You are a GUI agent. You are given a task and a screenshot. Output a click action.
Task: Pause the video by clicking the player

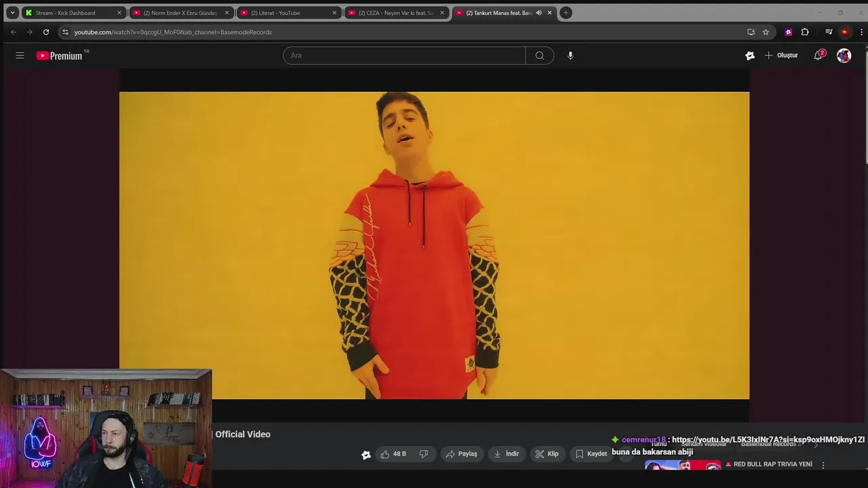(x=434, y=245)
